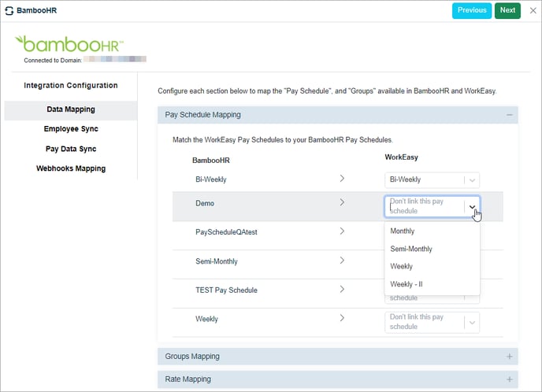Expand the Groups Mapping section
This screenshot has height=392, width=542.
(x=510, y=357)
